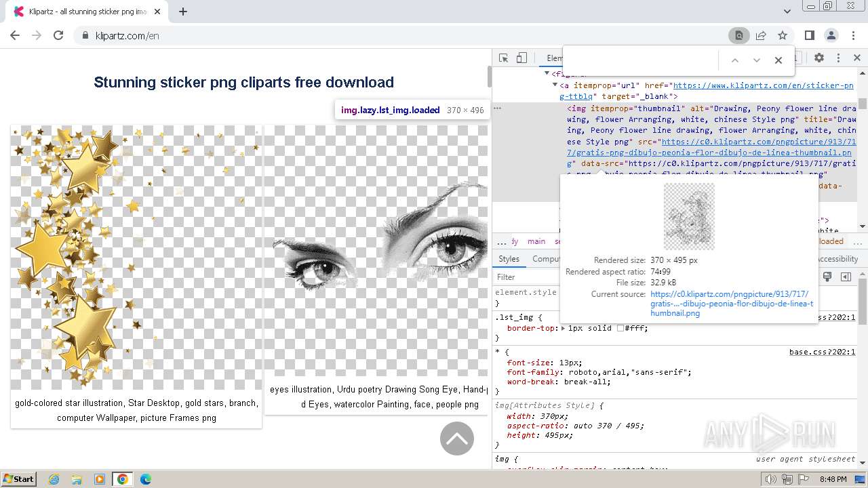Image resolution: width=868 pixels, height=488 pixels.
Task: Open the eyes illustration caption link
Action: coord(378,396)
